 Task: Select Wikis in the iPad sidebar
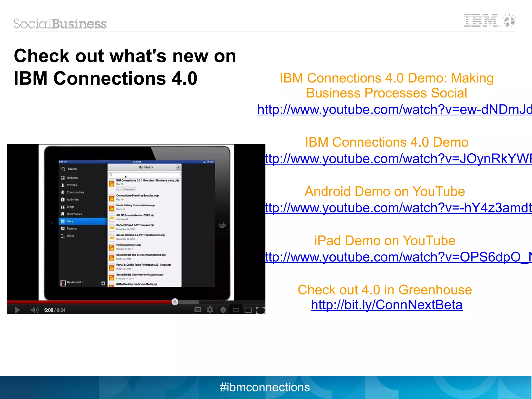(83, 236)
